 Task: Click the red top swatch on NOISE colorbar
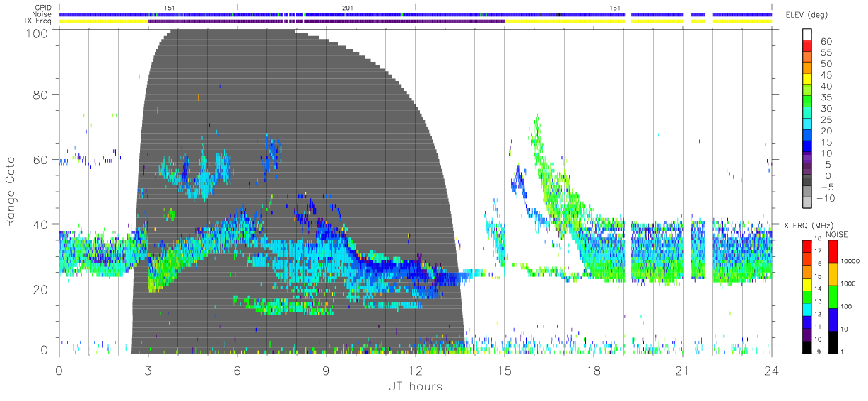833,251
